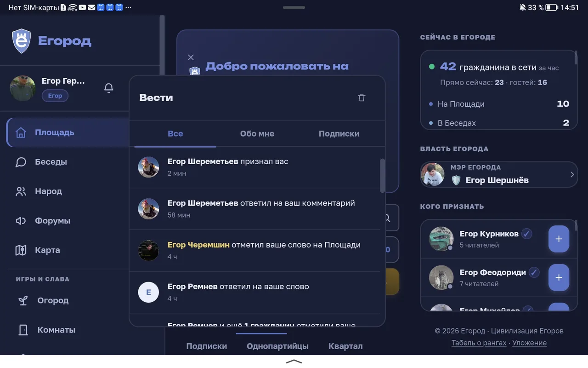Select the Однопартийцы feed tab
The width and height of the screenshot is (588, 368).
pyautogui.click(x=277, y=346)
